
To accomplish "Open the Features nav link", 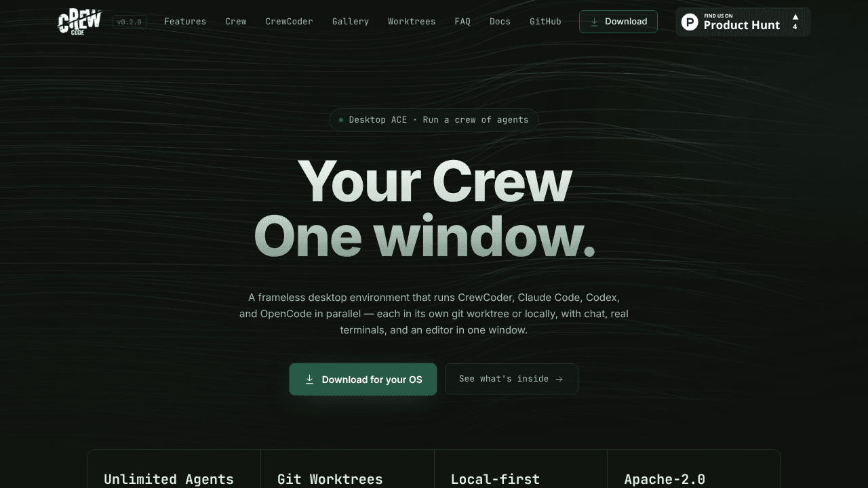I will click(x=185, y=22).
